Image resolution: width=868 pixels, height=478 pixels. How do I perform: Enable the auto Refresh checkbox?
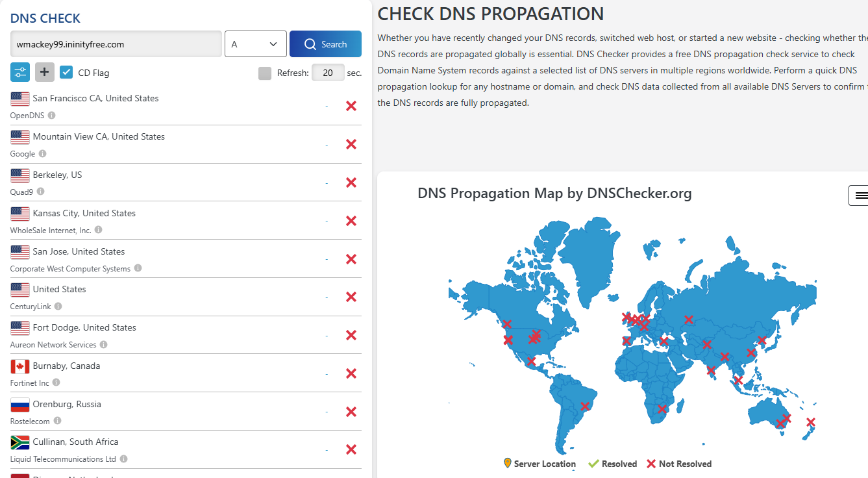[265, 73]
